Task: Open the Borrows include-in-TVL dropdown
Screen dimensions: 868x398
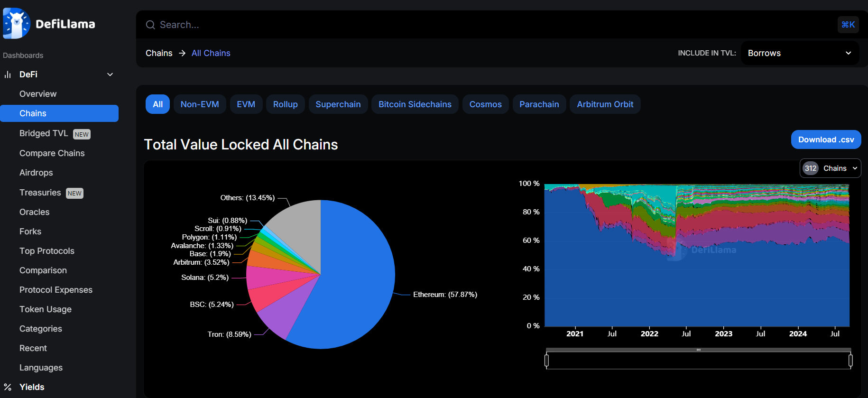Action: (x=800, y=53)
